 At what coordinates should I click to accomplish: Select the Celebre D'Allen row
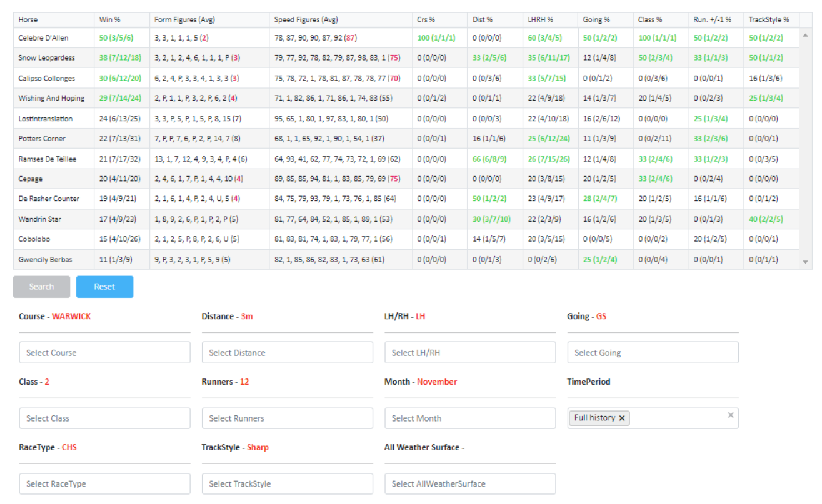click(x=406, y=38)
